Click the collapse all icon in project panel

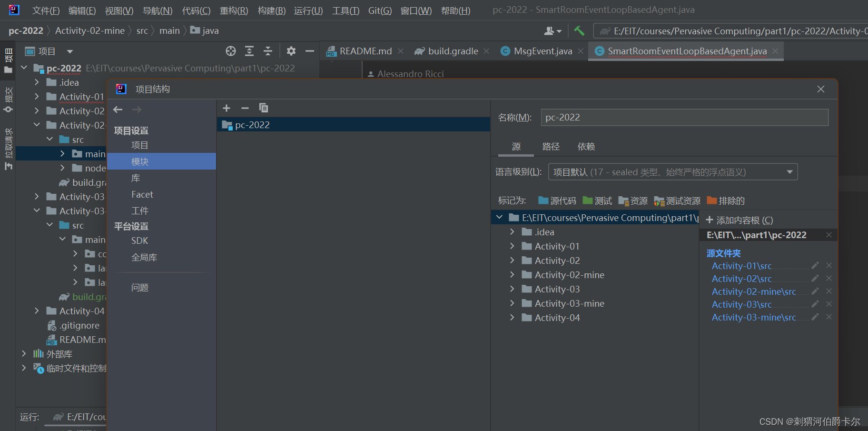click(x=268, y=51)
